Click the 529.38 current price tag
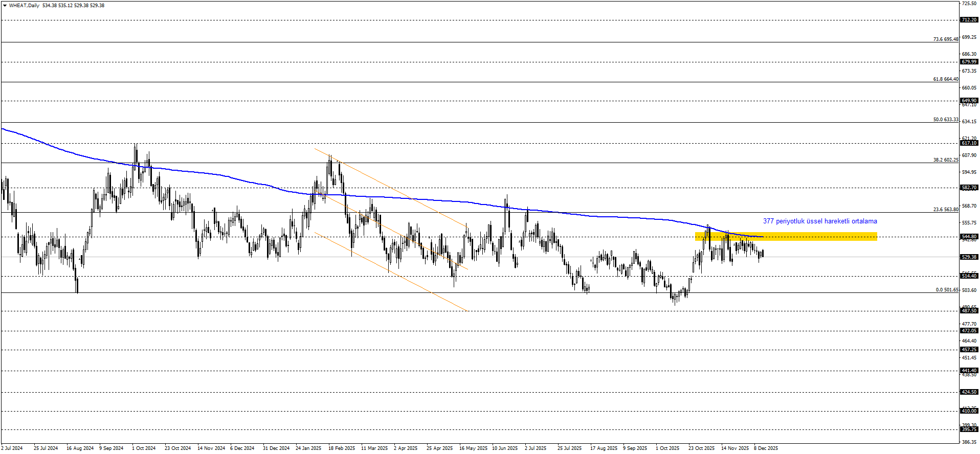Viewport: 980px width, 454px height. (969, 257)
